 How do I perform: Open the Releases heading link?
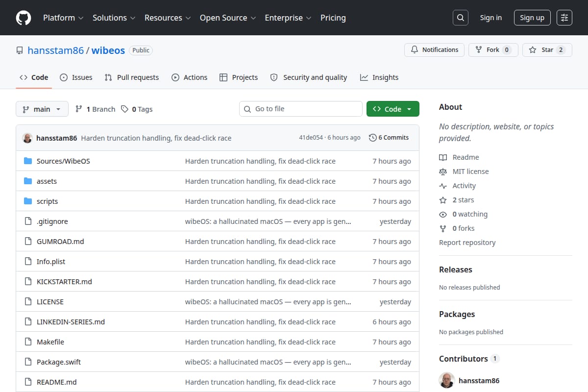click(456, 269)
